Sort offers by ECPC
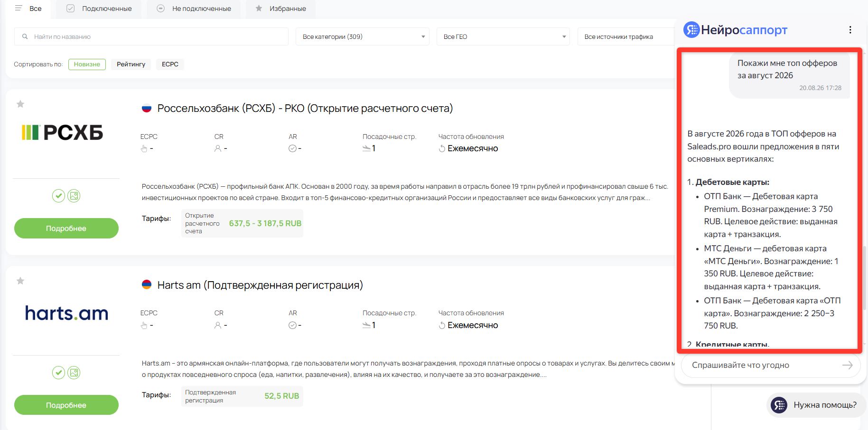This screenshot has height=430, width=868. pyautogui.click(x=170, y=64)
